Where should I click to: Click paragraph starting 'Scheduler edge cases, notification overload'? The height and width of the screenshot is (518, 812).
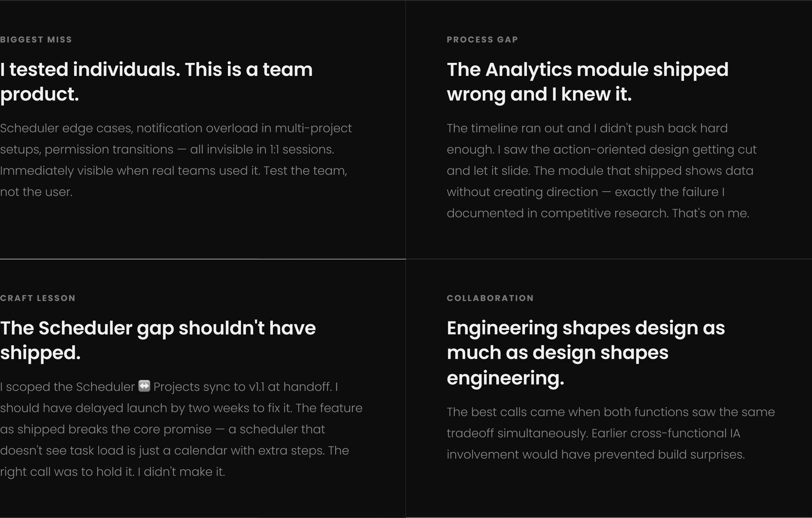click(x=176, y=160)
